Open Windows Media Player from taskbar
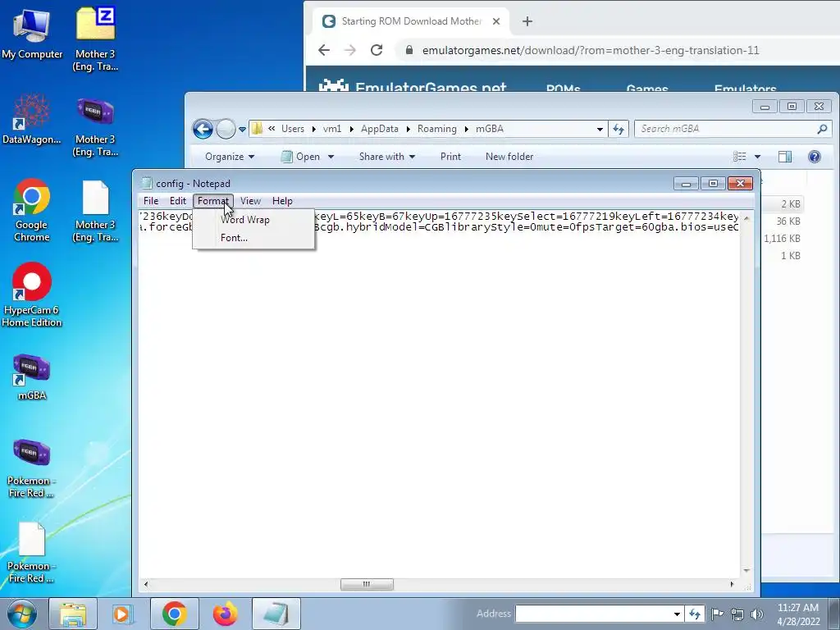840x630 pixels. pos(123,614)
